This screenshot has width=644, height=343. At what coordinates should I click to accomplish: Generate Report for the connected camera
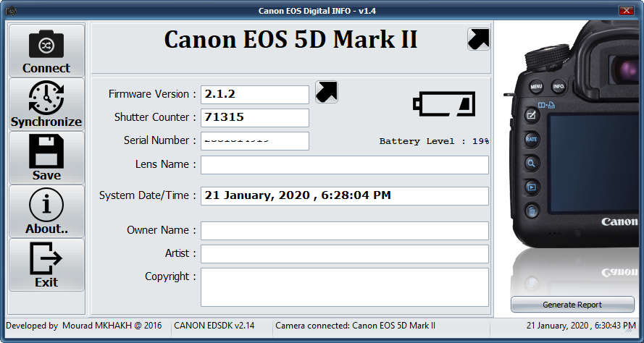point(572,305)
